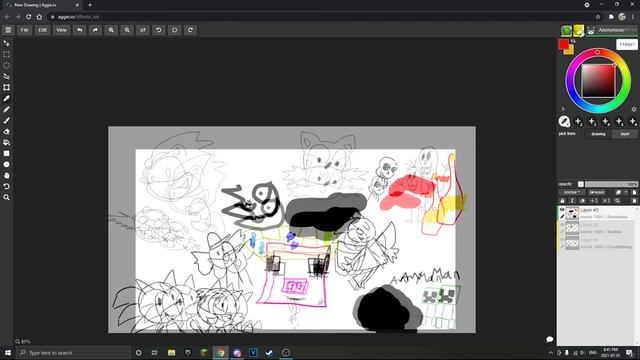Expand the color panel chevron
The image size is (640, 360).
[563, 109]
